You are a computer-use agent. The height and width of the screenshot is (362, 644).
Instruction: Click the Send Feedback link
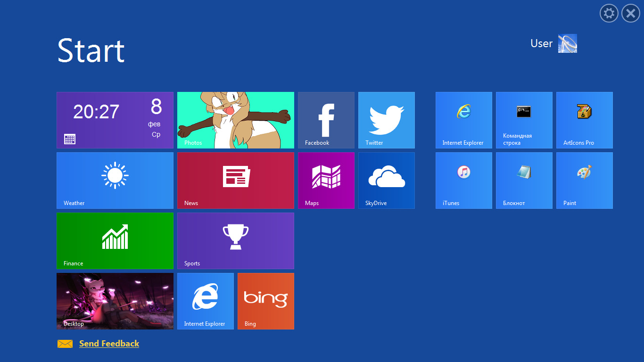109,344
